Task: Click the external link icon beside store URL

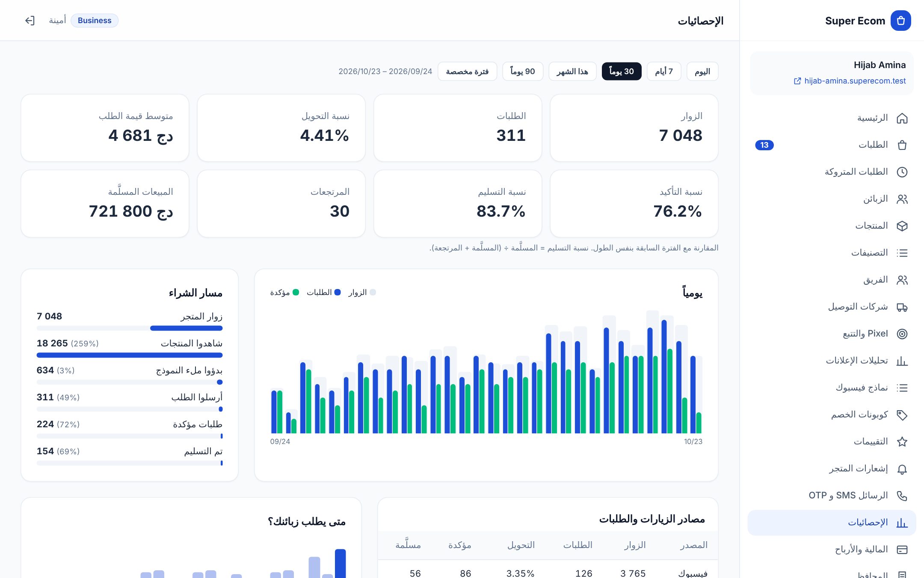Action: (797, 81)
